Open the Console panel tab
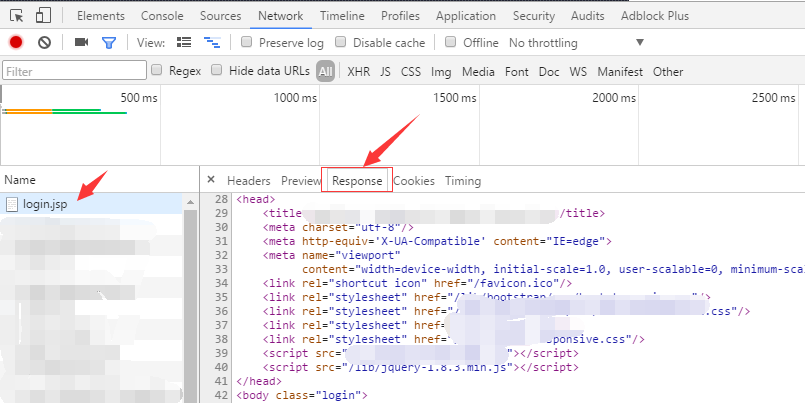This screenshot has width=805, height=403. coord(162,16)
